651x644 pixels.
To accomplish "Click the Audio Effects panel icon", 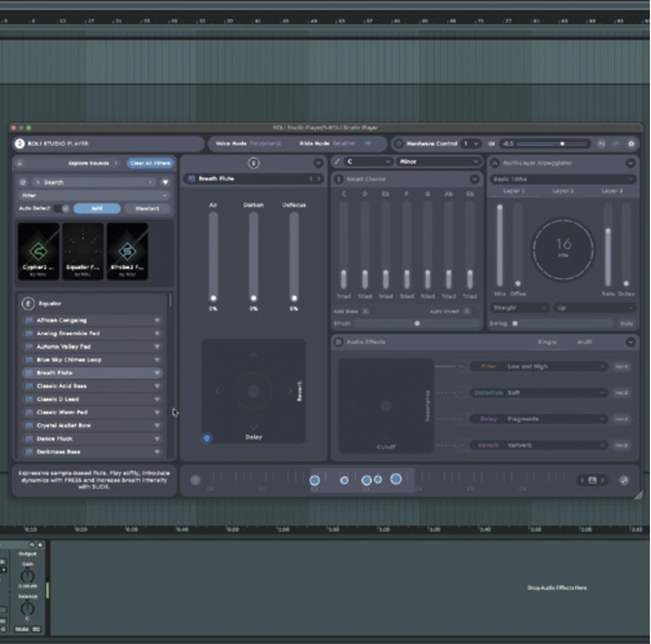I will coord(339,342).
